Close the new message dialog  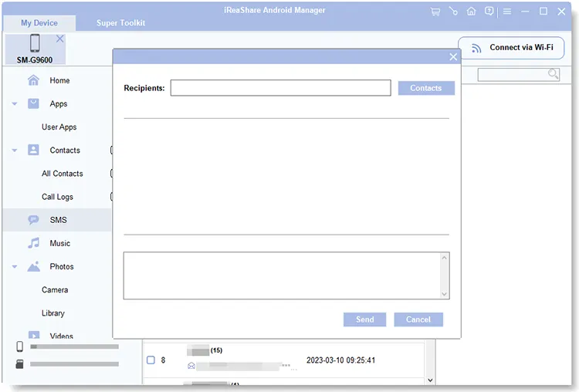tap(453, 57)
